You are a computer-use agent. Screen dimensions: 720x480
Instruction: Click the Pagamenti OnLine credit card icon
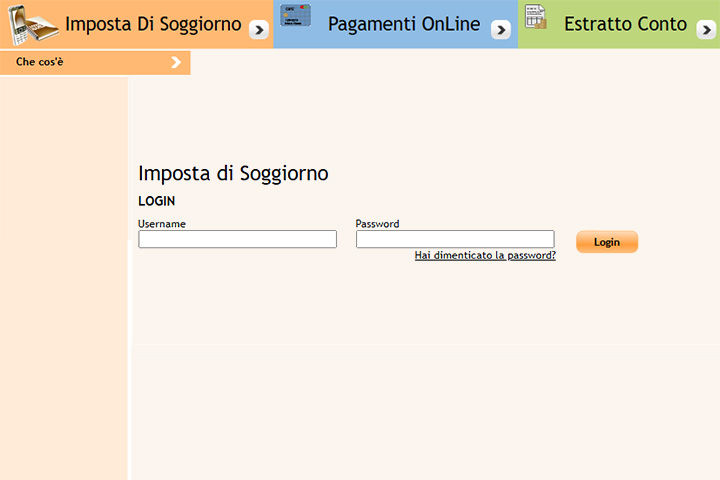[x=295, y=16]
